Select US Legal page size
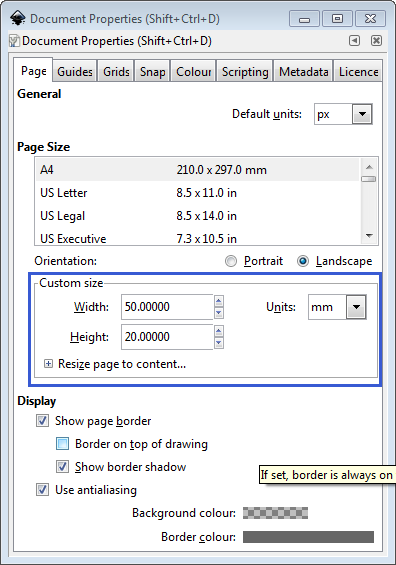 198,216
